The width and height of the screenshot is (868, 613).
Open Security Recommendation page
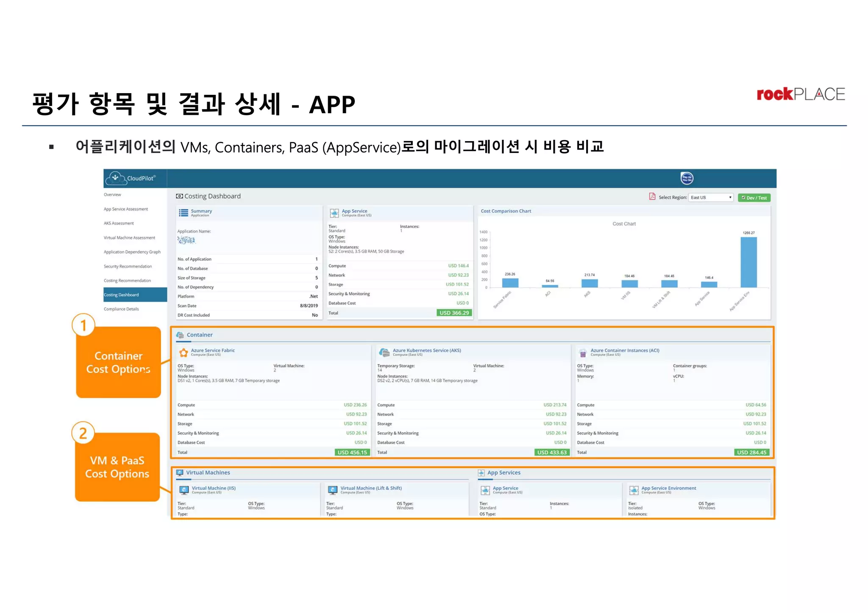128,266
